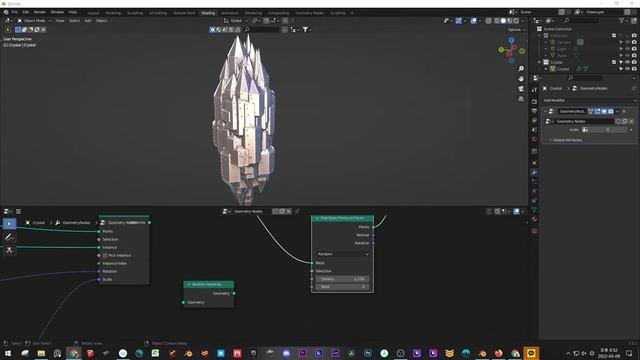Toggle exclude checkbox for Collection row
This screenshot has height=360, width=640.
click(x=614, y=36)
